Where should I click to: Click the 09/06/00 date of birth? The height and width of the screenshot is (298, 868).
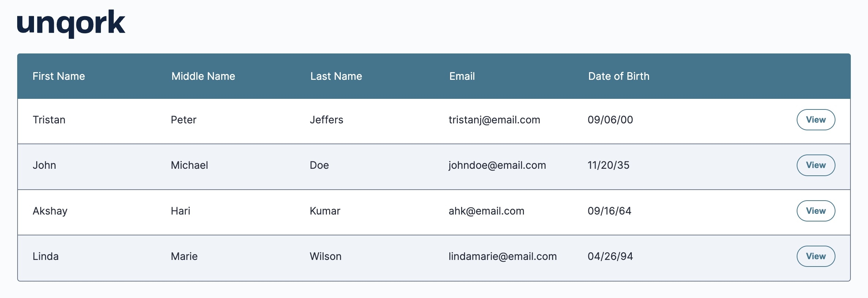(610, 120)
